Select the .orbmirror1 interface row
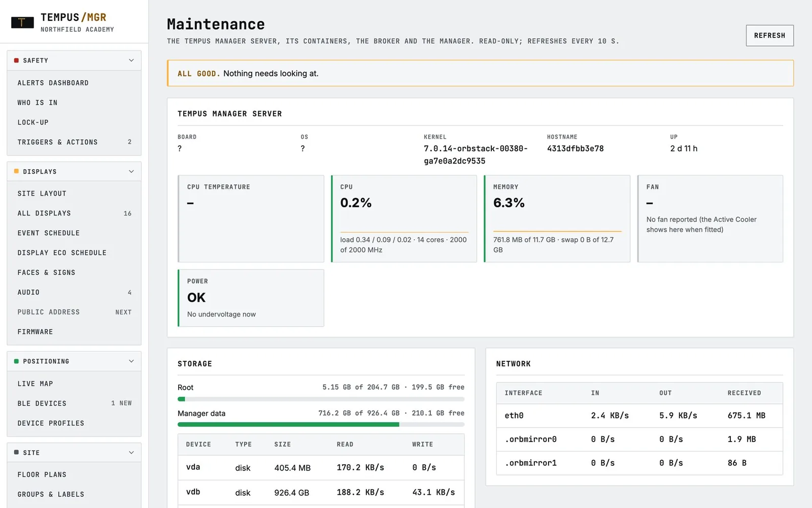Viewport: 812px width, 508px height. pos(639,463)
